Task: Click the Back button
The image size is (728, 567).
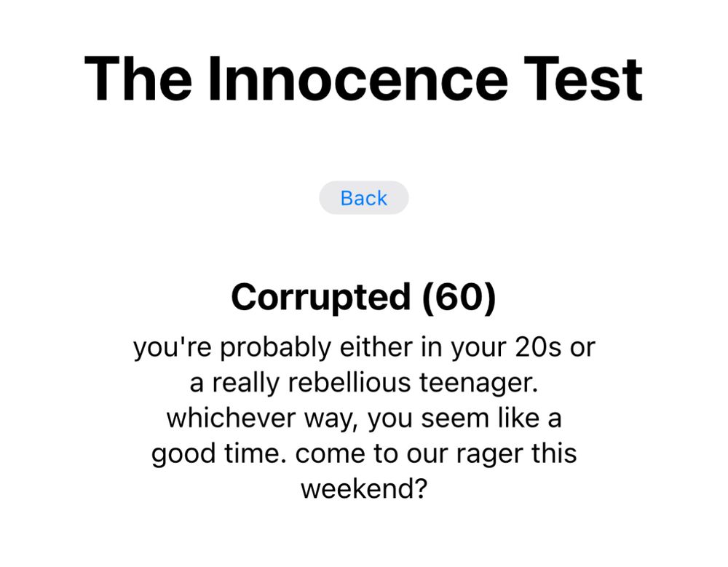Action: point(363,198)
